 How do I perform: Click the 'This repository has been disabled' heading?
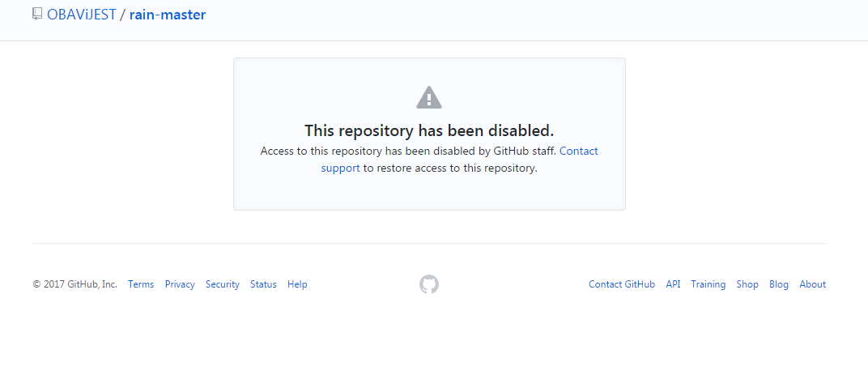click(429, 130)
